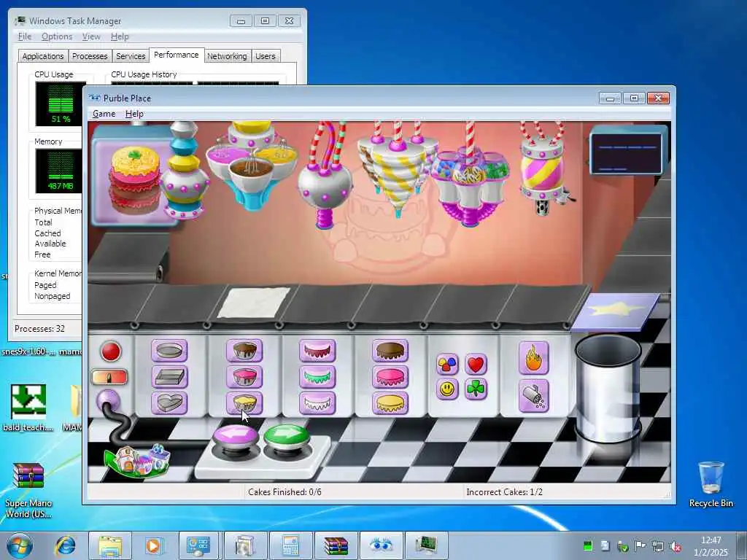Click the Incorrect Cakes: 1/2 status text
This screenshot has height=560, width=747.
pos(505,492)
